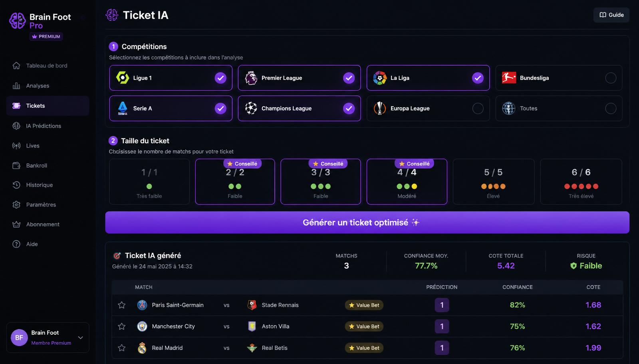Go to IA Prédictions page
Image resolution: width=639 pixels, height=364 pixels.
point(48,126)
